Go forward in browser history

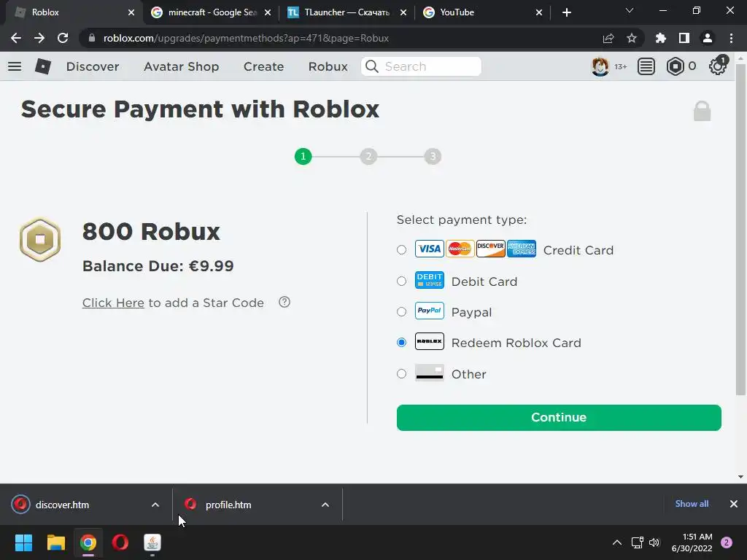[x=39, y=38]
